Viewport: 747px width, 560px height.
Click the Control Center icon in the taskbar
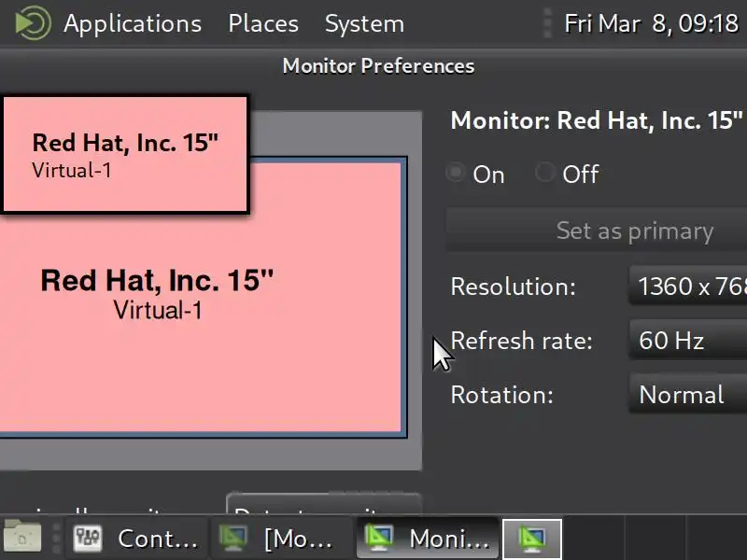click(x=87, y=539)
